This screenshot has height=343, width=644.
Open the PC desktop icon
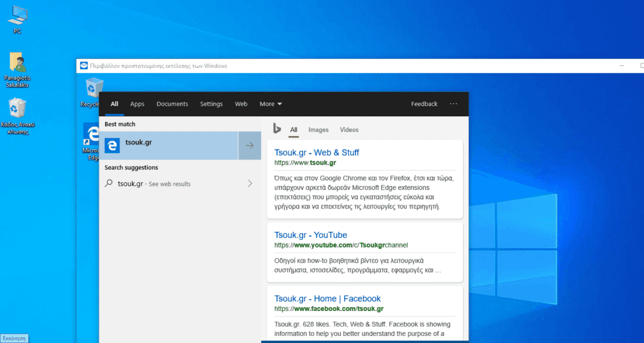point(17,19)
